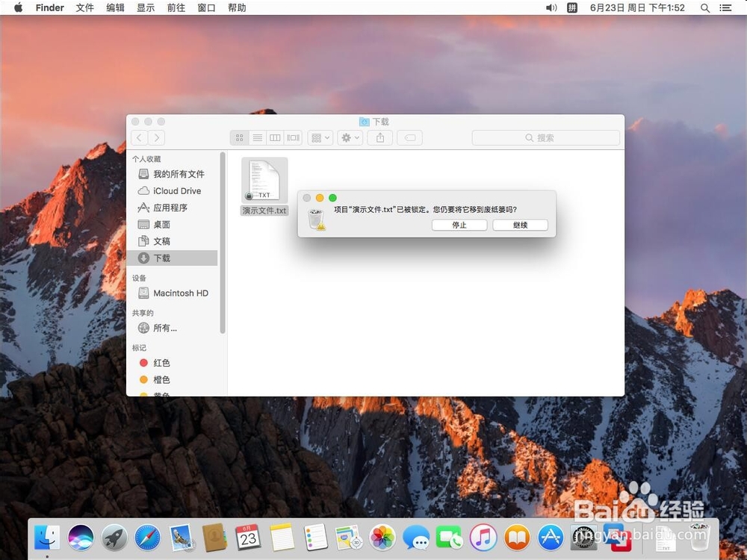The width and height of the screenshot is (747, 560).
Task: Select the orange 橙色 tag
Action: (173, 379)
